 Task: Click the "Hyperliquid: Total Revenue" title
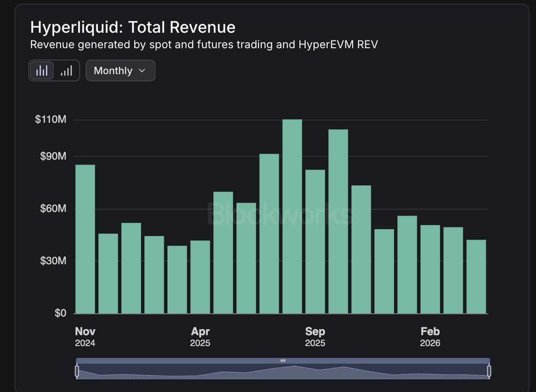(132, 27)
